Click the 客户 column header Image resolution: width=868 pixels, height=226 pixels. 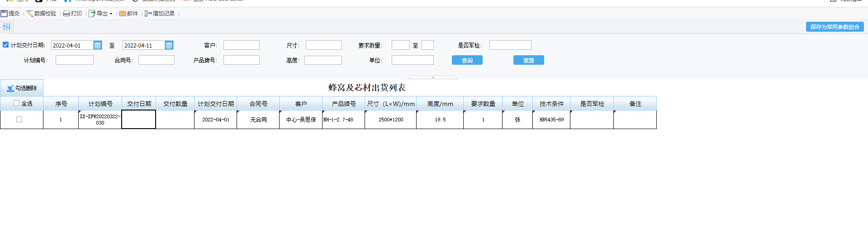pos(301,104)
